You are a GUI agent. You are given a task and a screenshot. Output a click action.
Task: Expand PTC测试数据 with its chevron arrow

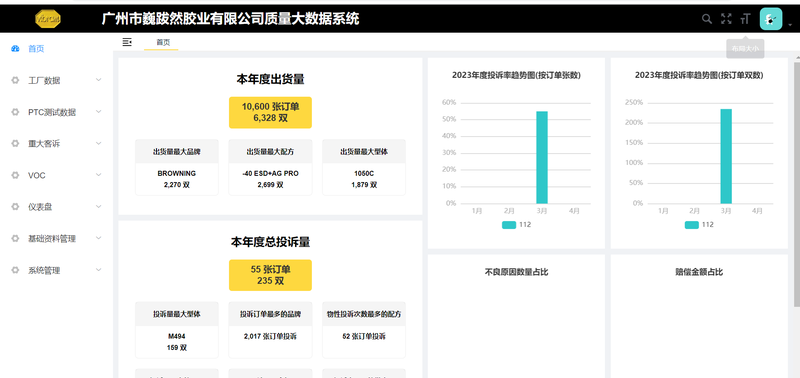pos(98,112)
